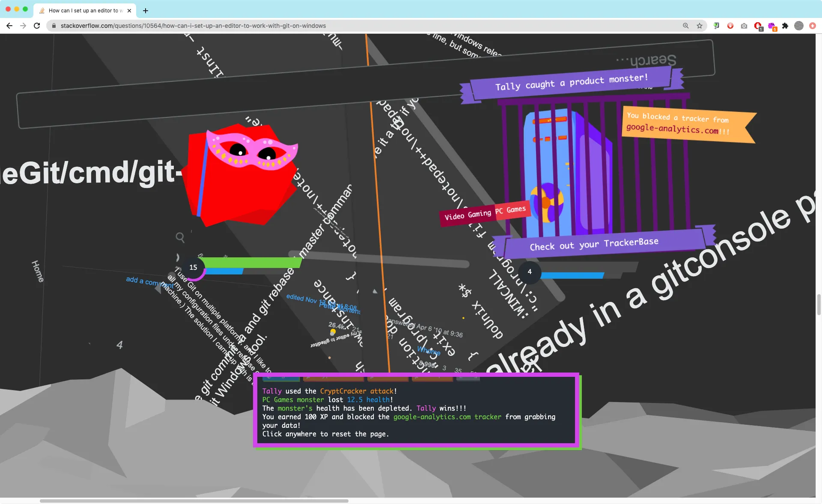Viewport: 822px width, 504px height.
Task: Click the rotated 'Home' link
Action: (x=38, y=271)
